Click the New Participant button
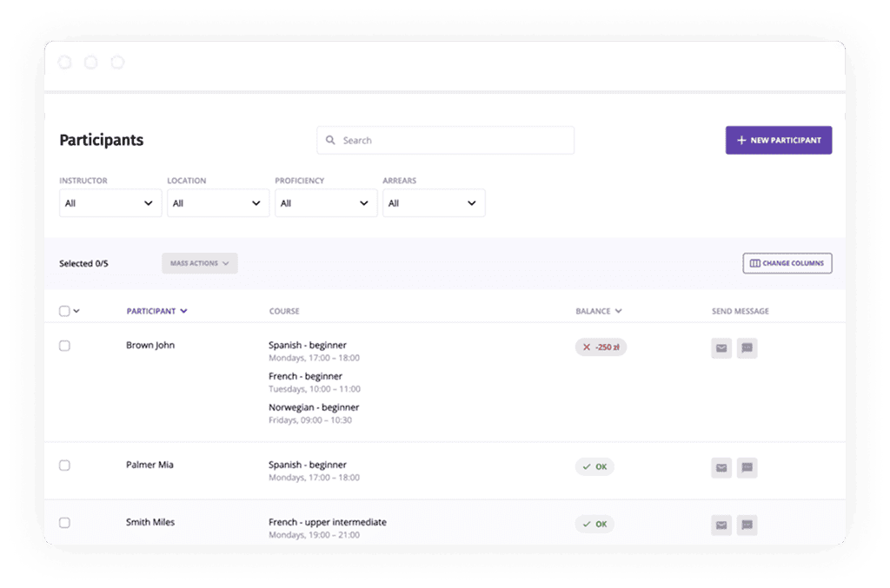890x588 pixels. [x=778, y=141]
